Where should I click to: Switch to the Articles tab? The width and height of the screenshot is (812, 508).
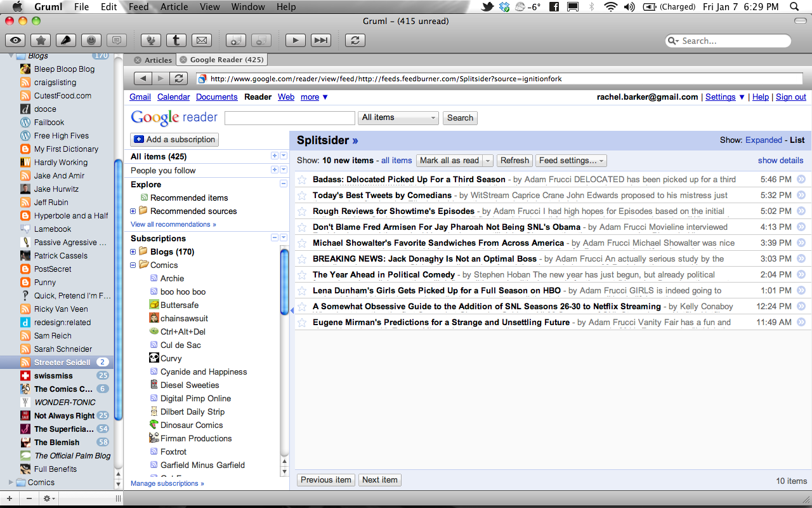[158, 60]
